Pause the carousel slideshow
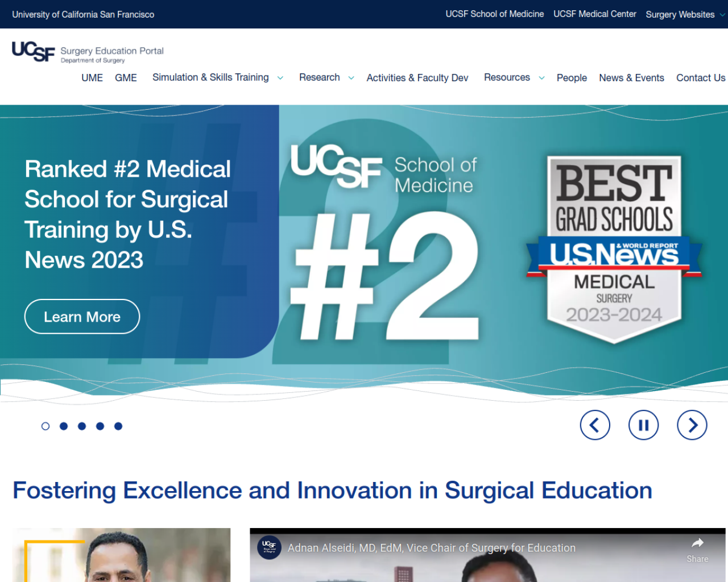Image resolution: width=728 pixels, height=582 pixels. pos(644,425)
